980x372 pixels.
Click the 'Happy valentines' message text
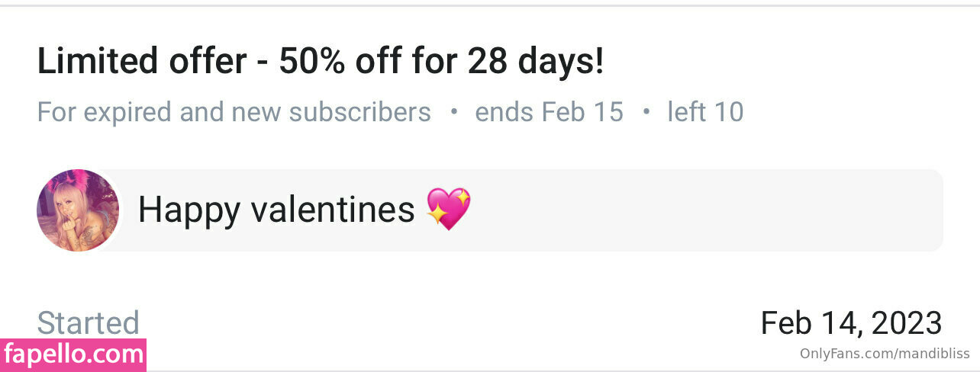pos(276,210)
